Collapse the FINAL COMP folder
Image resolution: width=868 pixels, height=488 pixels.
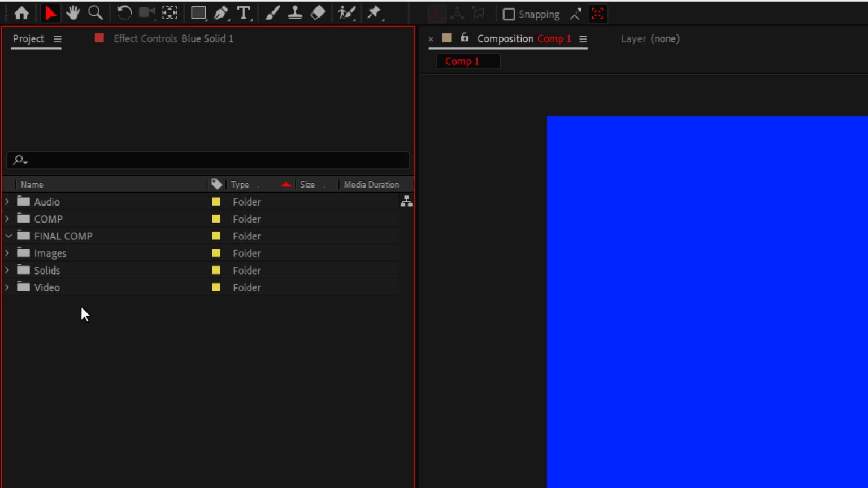[x=7, y=236]
